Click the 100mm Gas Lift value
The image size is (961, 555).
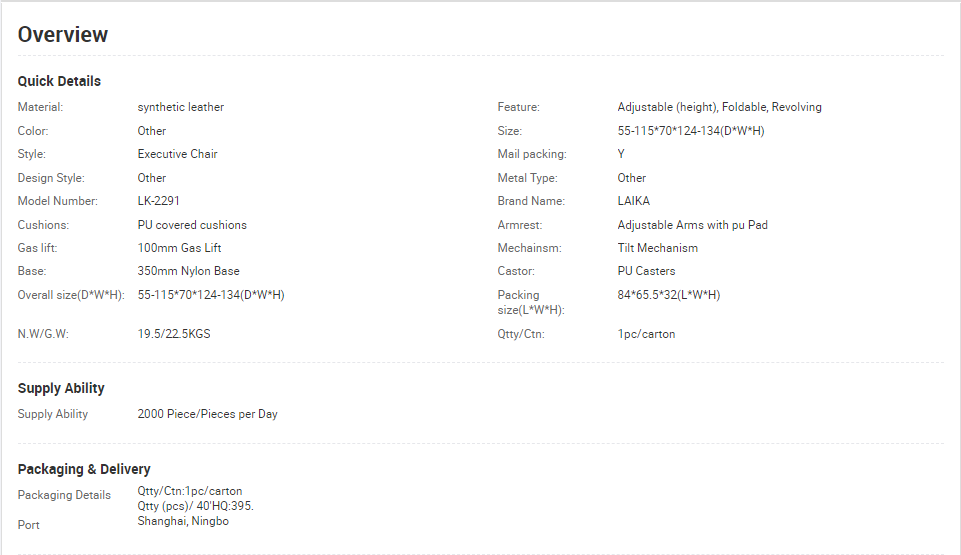click(179, 248)
